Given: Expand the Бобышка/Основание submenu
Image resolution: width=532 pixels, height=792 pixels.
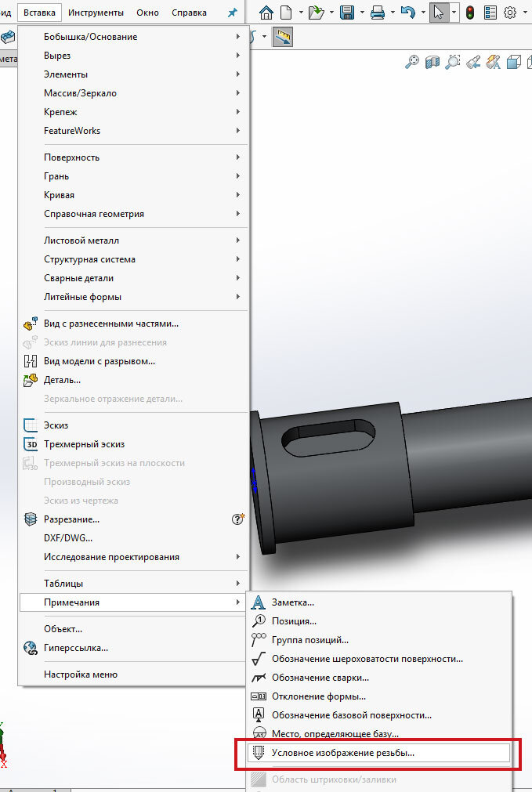Looking at the screenshot, I should click(133, 37).
